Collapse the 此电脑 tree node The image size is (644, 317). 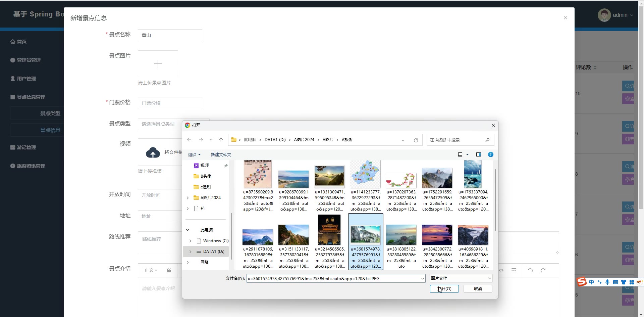(x=188, y=230)
